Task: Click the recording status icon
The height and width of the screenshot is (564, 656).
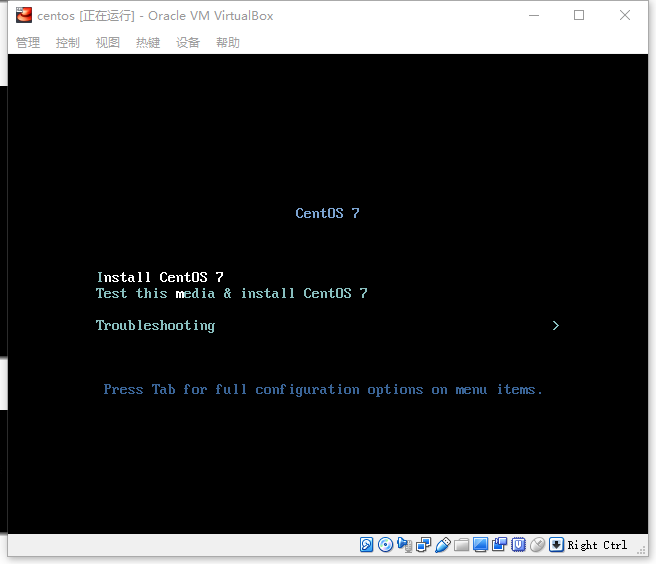Action: [499, 545]
